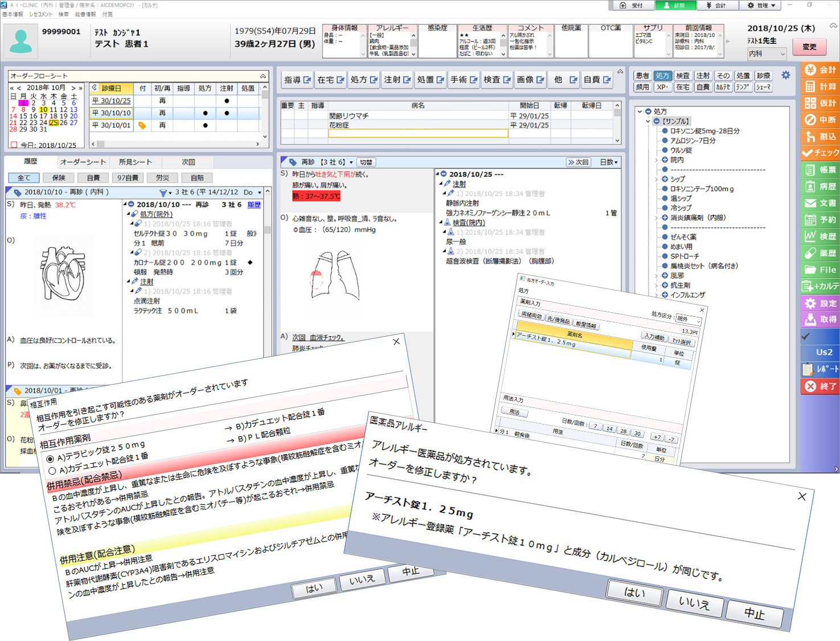Select radio A)カデュエット配合錠1番 in interaction dialog
This screenshot has width=840, height=641.
click(x=52, y=471)
